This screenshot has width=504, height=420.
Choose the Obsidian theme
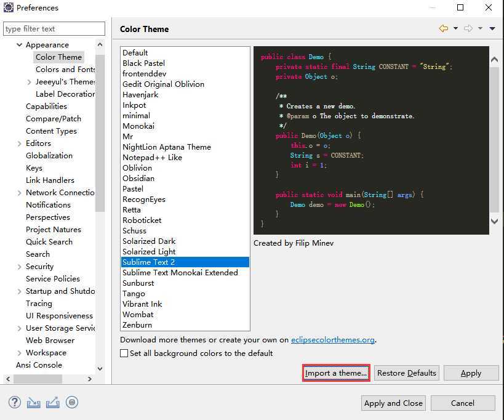185,178
